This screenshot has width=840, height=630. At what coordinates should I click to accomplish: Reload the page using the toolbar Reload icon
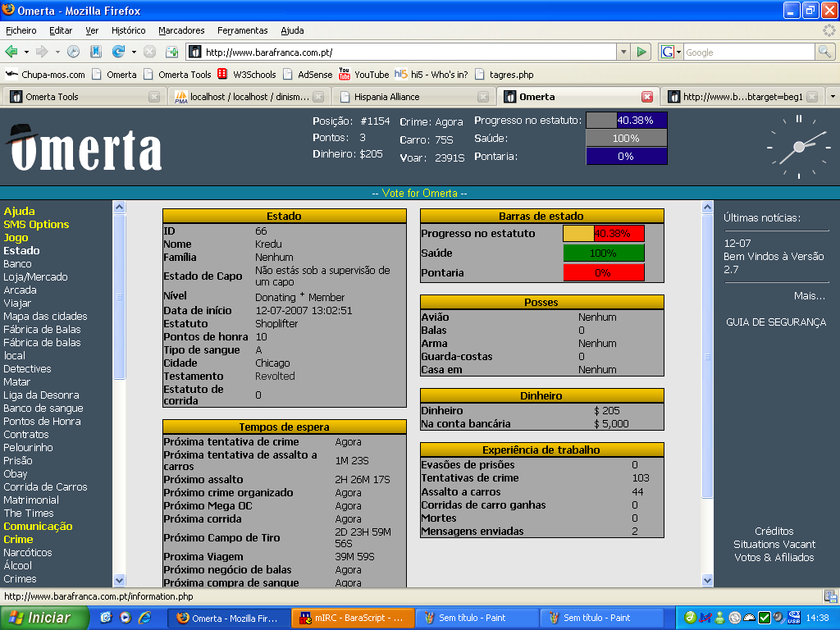[x=118, y=52]
